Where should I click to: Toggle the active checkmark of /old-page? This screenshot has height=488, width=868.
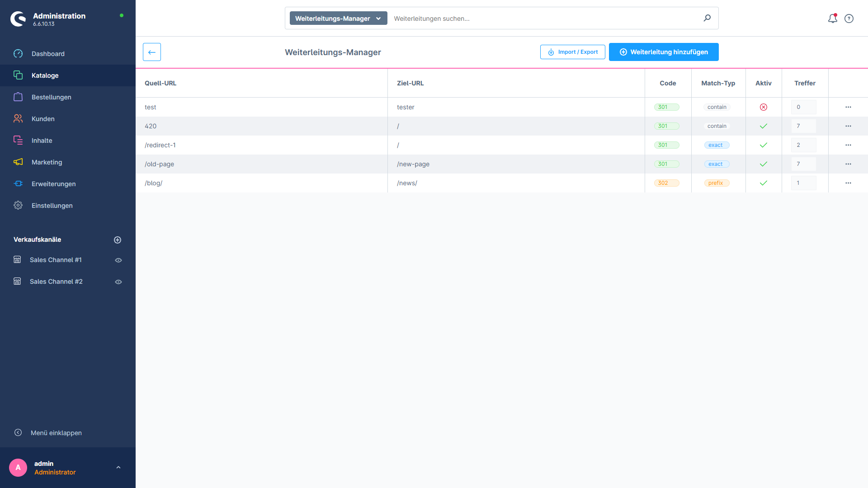(764, 164)
